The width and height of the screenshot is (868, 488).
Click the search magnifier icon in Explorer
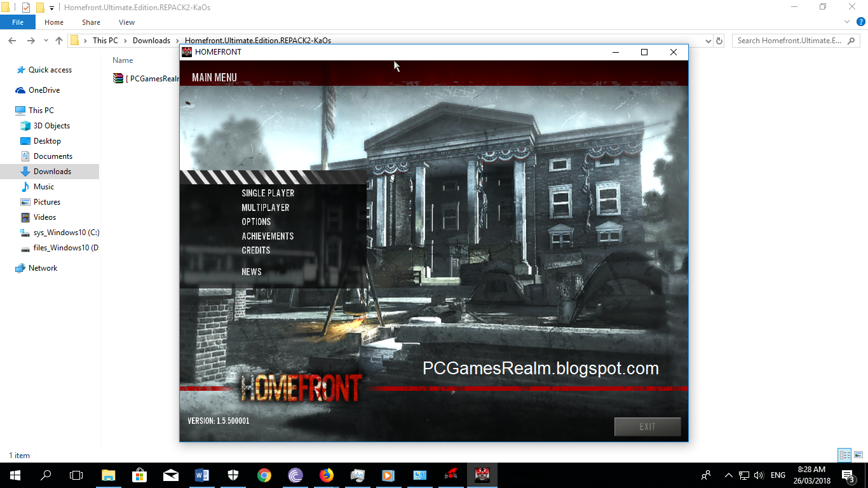pos(851,41)
